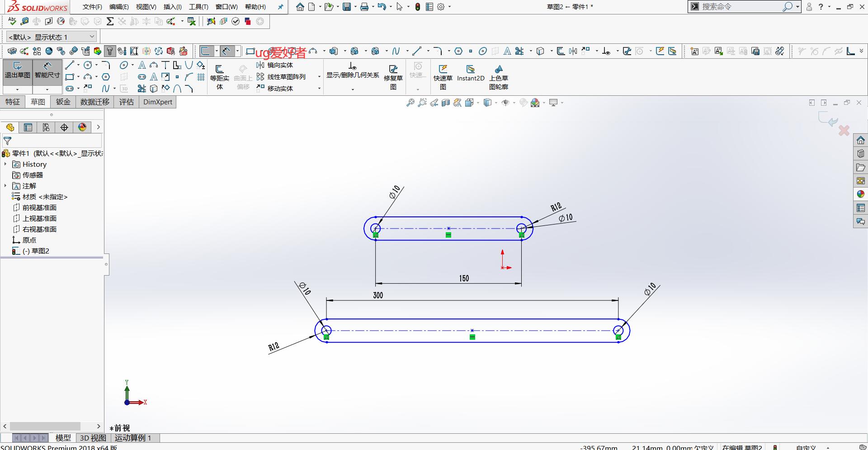Expand the 注解 annotations tree node
Viewport: 868px width, 450px height.
[5, 186]
